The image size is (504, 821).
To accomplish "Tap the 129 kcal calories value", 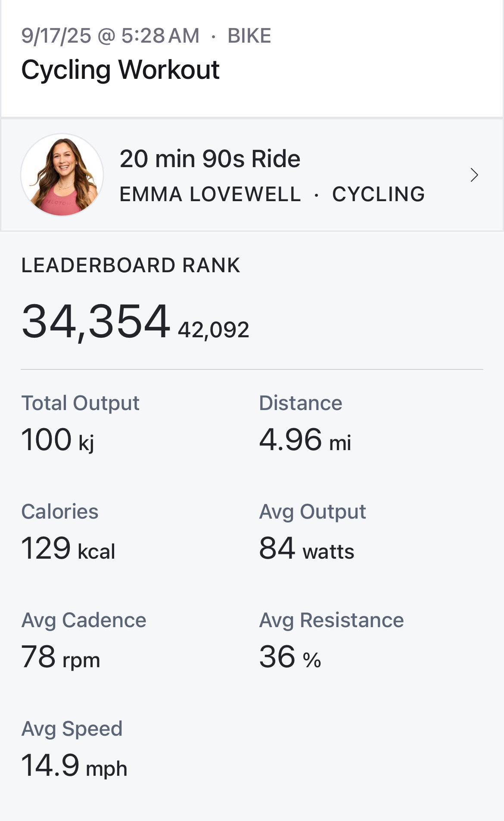I will 68,549.
